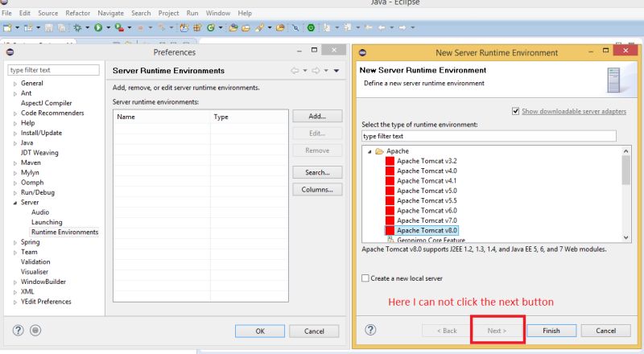Click the runtime list scroll up arrow
The height and width of the screenshot is (354, 644).
pos(625,151)
